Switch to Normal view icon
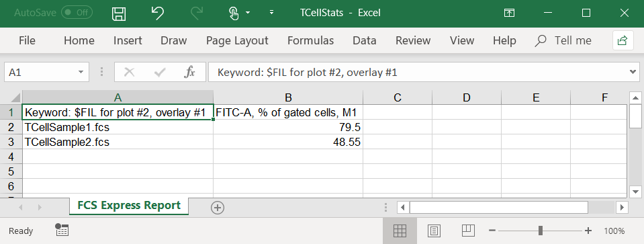 tap(400, 231)
